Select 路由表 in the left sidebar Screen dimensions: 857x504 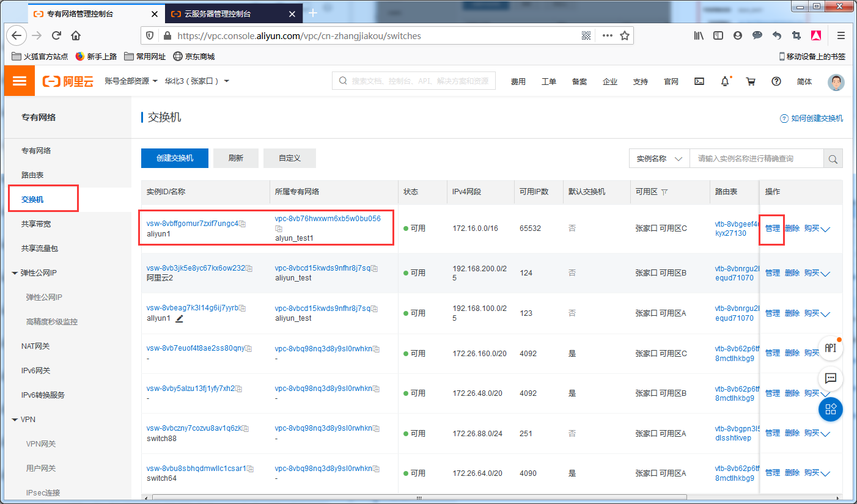(32, 175)
